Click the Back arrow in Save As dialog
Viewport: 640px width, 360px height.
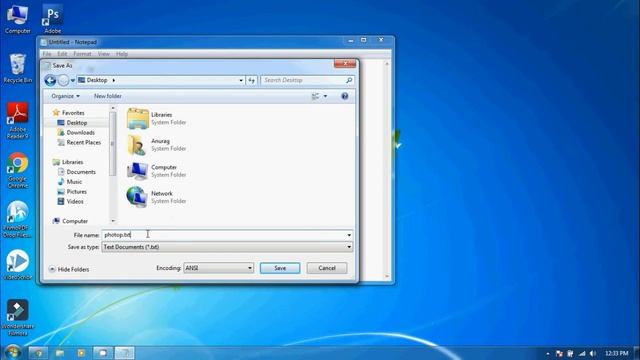(x=50, y=80)
